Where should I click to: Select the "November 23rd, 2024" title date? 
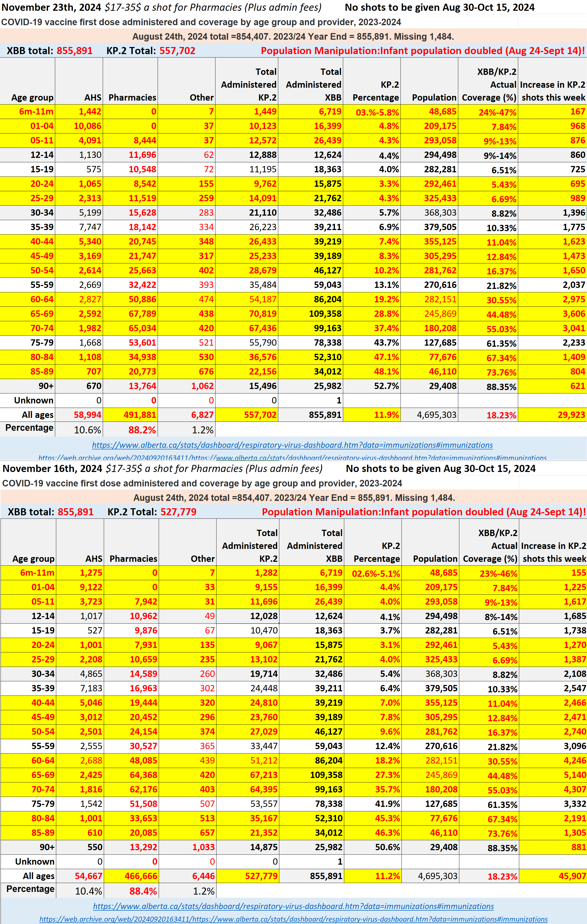pos(52,7)
